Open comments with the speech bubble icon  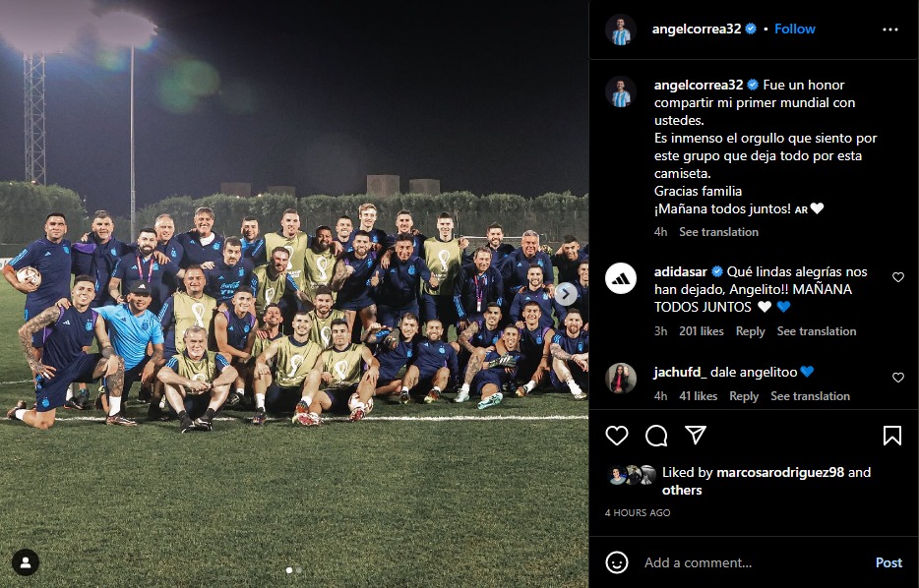(x=656, y=436)
